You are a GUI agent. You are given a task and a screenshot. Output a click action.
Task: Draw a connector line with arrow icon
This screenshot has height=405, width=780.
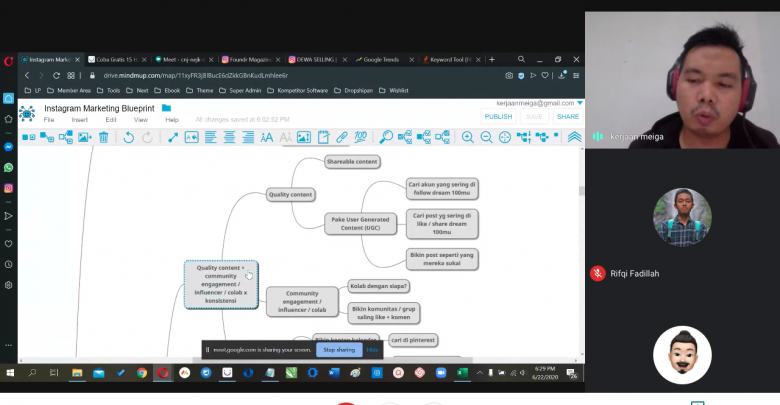click(x=173, y=137)
